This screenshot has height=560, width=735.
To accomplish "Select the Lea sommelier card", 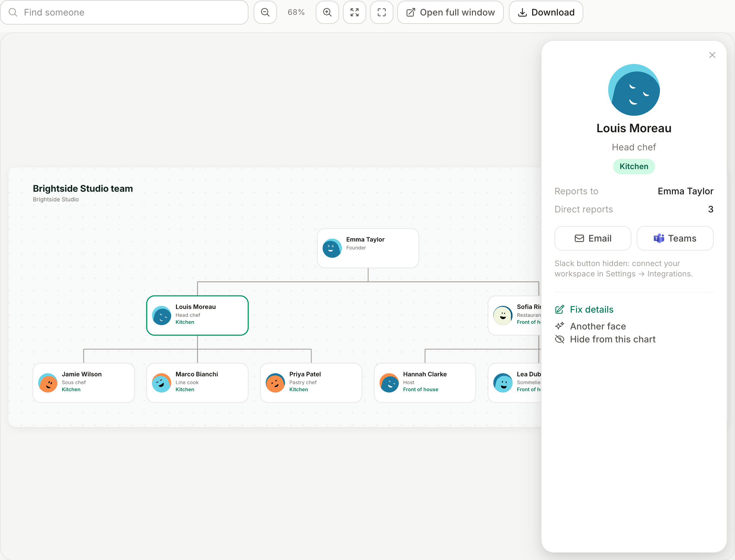I will 515,383.
